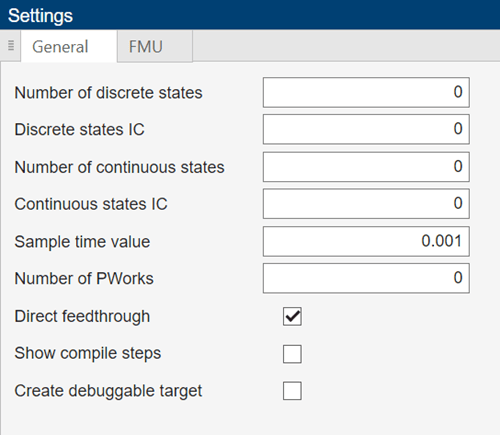The height and width of the screenshot is (435, 500).
Task: Click the Number of discrete states field
Action: pyautogui.click(x=366, y=92)
